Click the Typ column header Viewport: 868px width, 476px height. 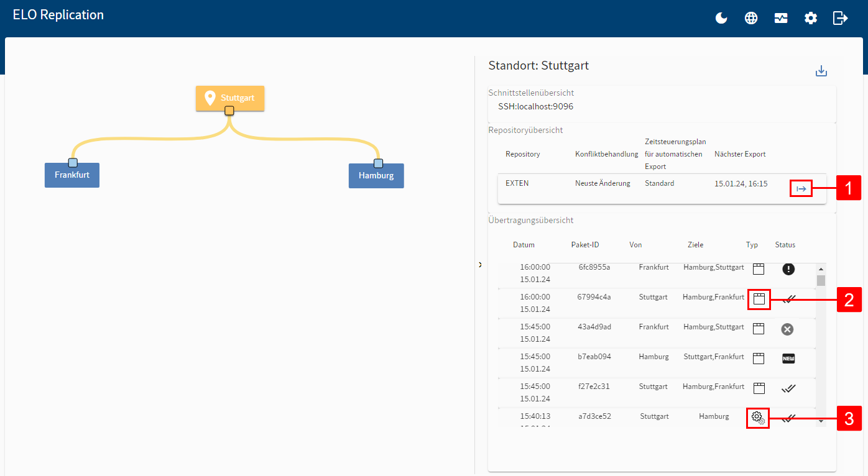752,245
